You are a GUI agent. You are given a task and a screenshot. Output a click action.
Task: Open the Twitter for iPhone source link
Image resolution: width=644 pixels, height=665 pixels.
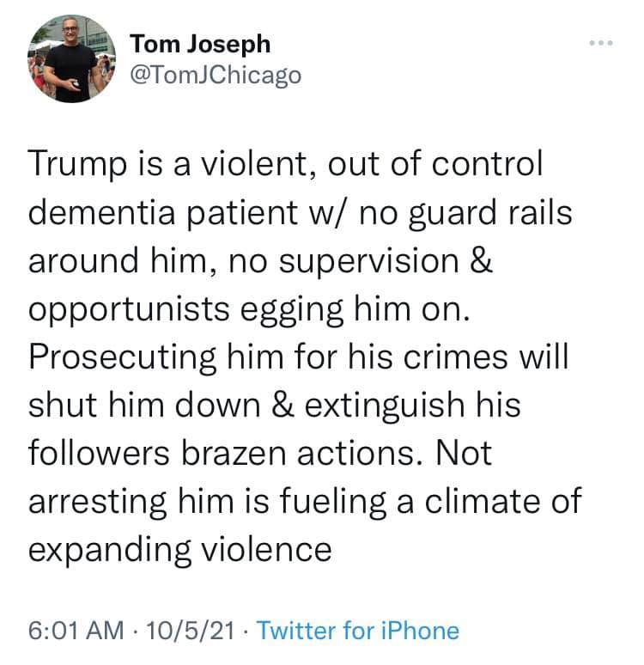[358, 631]
